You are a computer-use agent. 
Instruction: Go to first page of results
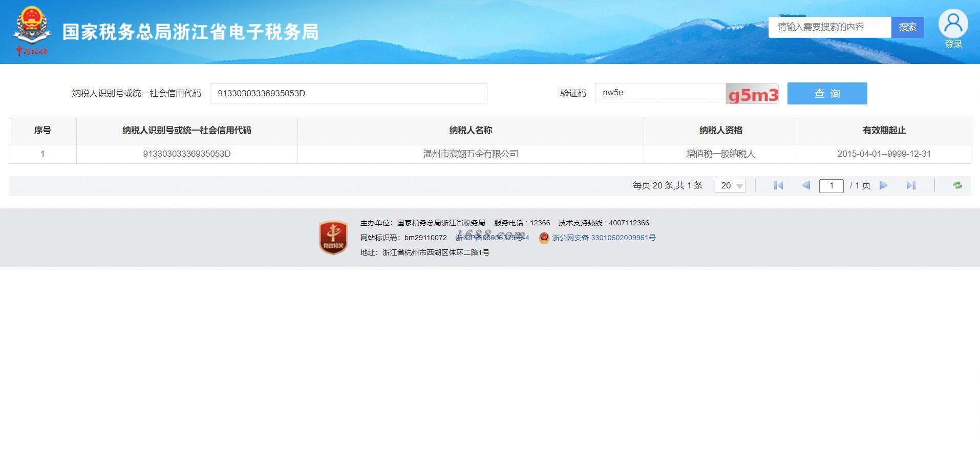click(778, 185)
